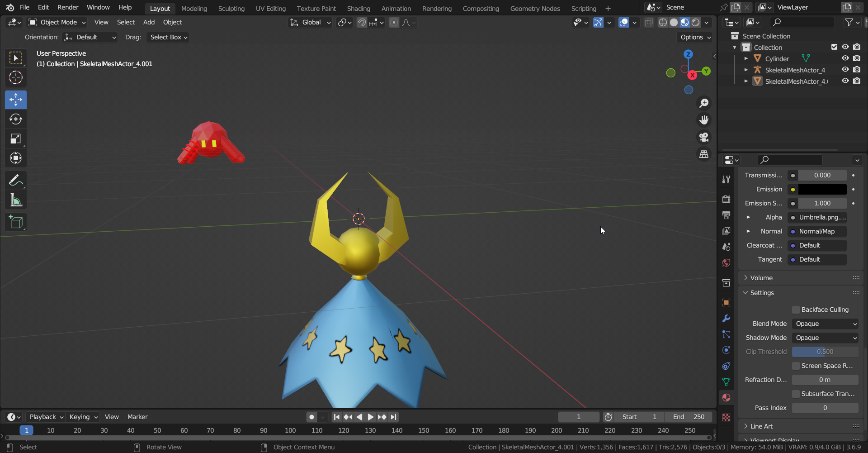Click the viewport zoom magnifier icon
The image size is (868, 453).
[704, 103]
